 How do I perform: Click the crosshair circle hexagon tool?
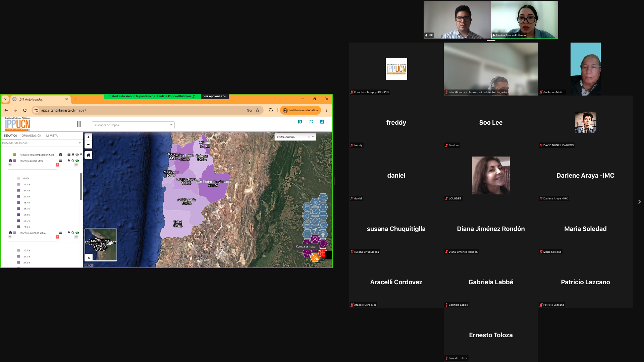(x=323, y=207)
